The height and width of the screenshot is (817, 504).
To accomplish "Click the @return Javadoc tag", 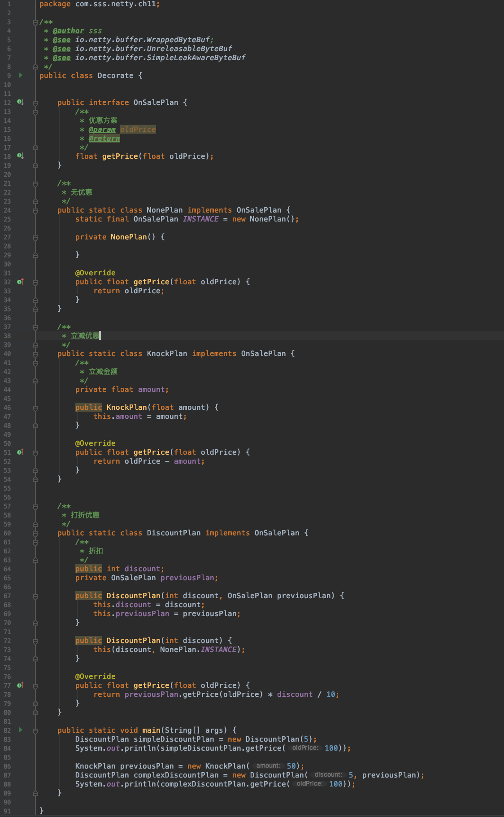I will pos(104,138).
